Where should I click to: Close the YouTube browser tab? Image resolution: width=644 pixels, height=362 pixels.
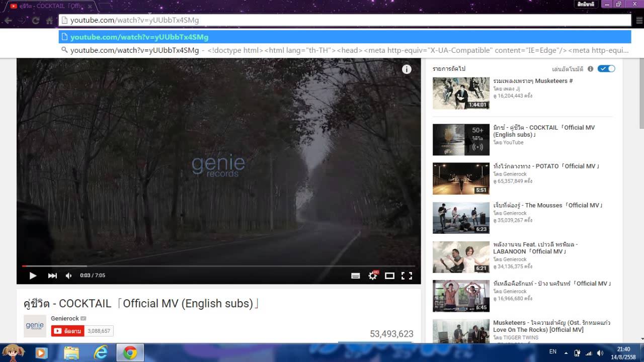(x=90, y=7)
